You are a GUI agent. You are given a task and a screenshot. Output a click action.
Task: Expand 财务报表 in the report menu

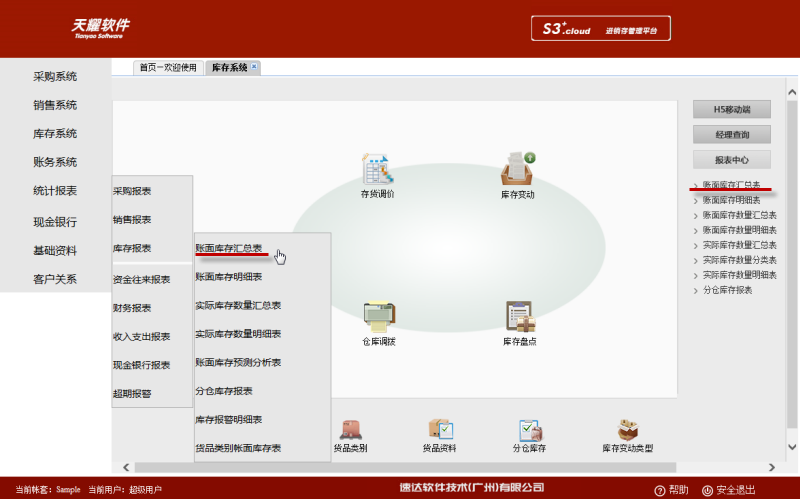click(x=132, y=308)
